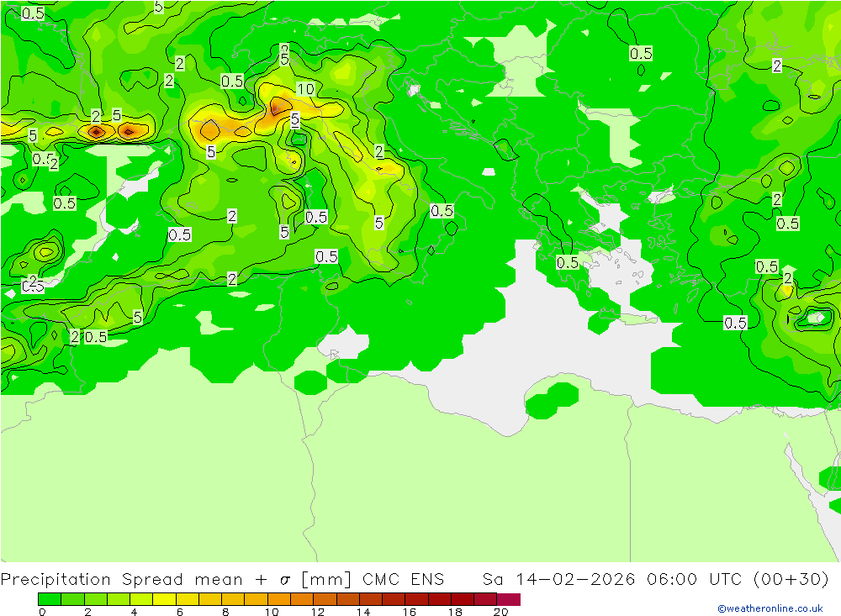
Task: Click the "CMC ENS" model label
Action: tap(404, 580)
